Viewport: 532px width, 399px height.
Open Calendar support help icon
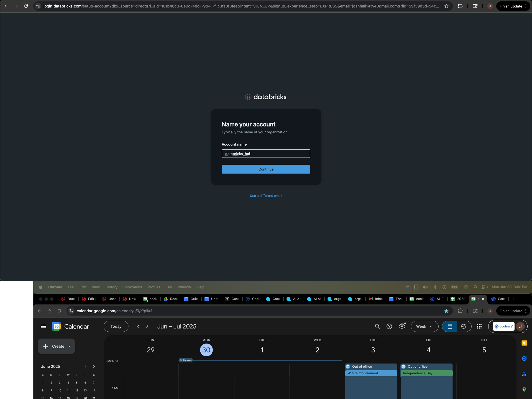click(389, 326)
